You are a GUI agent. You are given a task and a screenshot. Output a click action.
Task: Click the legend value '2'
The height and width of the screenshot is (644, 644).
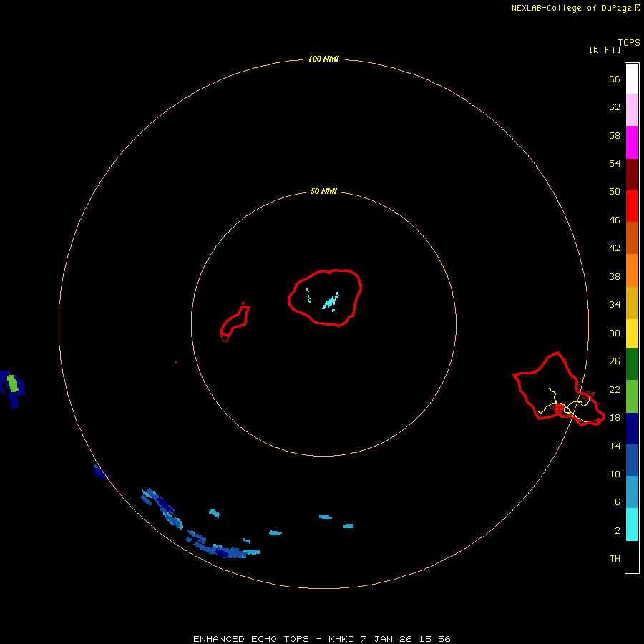tap(617, 531)
